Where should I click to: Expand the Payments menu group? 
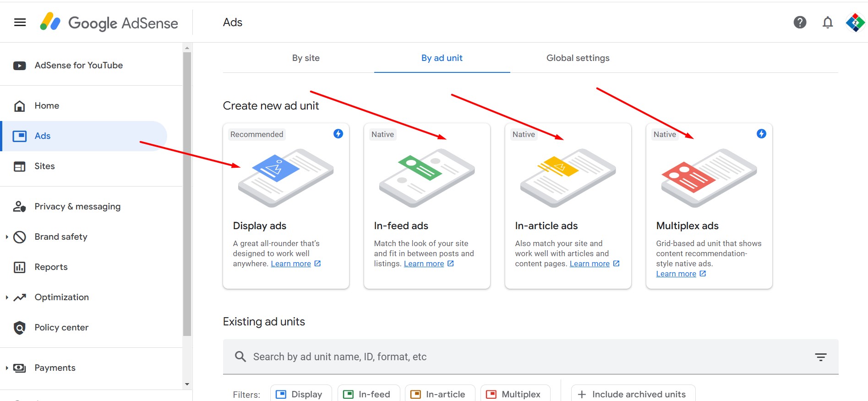(7, 368)
